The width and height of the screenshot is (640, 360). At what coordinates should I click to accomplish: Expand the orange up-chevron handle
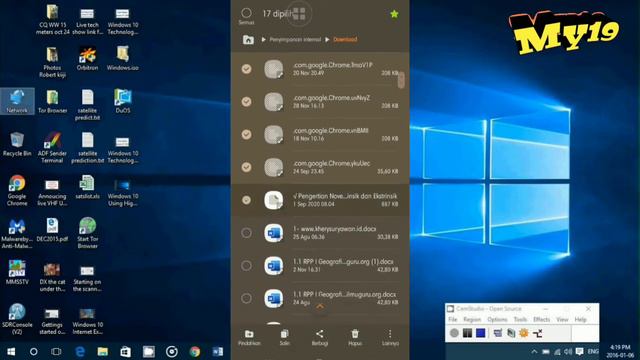320,306
